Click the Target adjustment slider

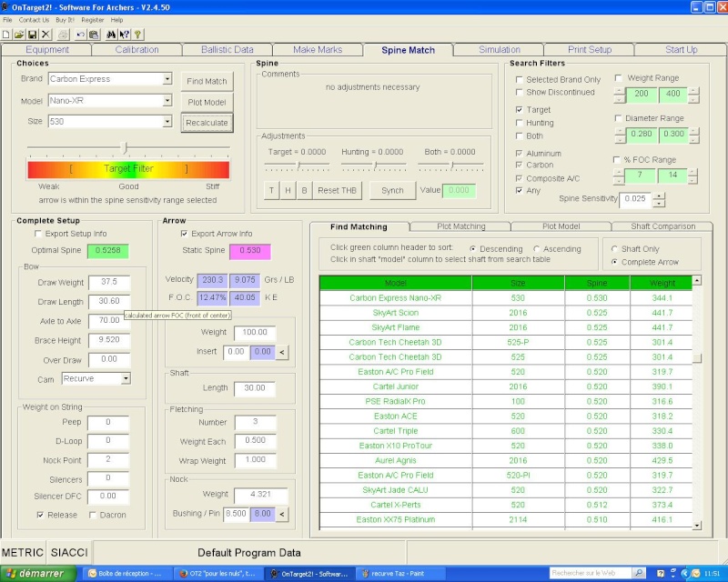[298, 166]
